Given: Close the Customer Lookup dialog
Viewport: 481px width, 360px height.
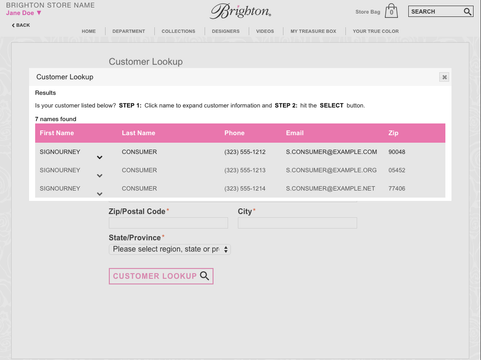Looking at the screenshot, I should tap(444, 77).
